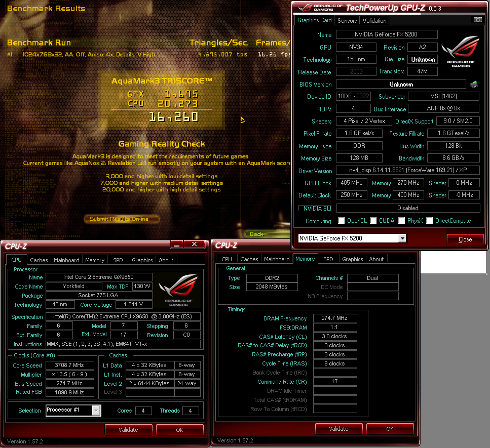Click the Rated FSB 1098.9 MHz value
The image size is (490, 448).
(x=70, y=392)
